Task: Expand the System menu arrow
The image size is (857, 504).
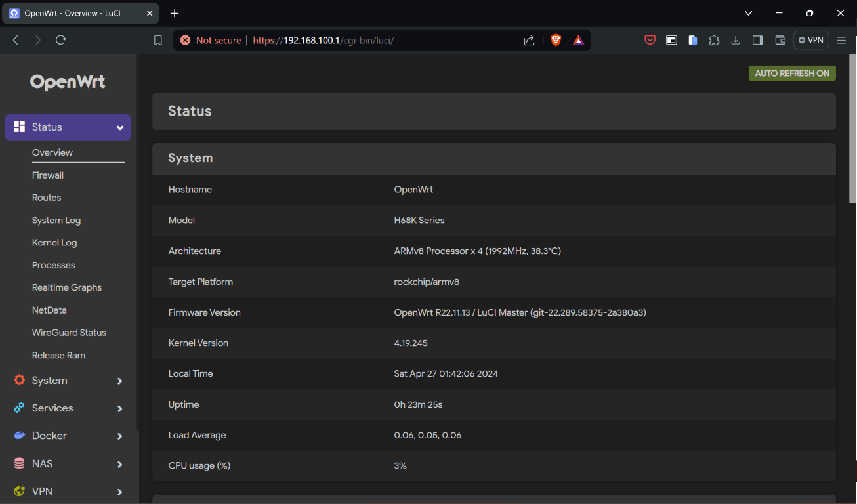Action: (120, 381)
